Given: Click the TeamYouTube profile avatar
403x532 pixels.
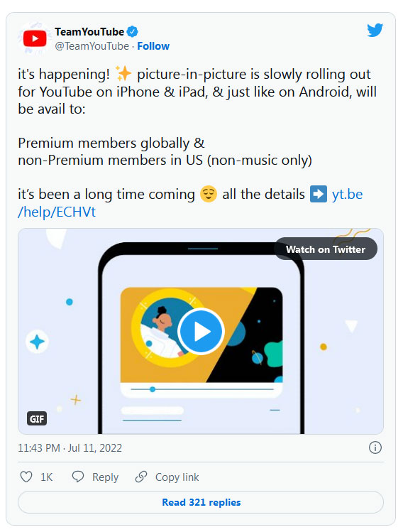Looking at the screenshot, I should click(x=35, y=38).
